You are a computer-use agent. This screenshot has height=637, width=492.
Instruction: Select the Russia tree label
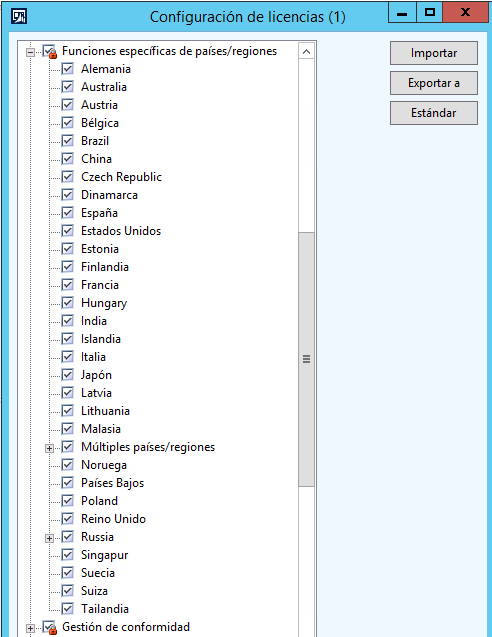pos(97,537)
